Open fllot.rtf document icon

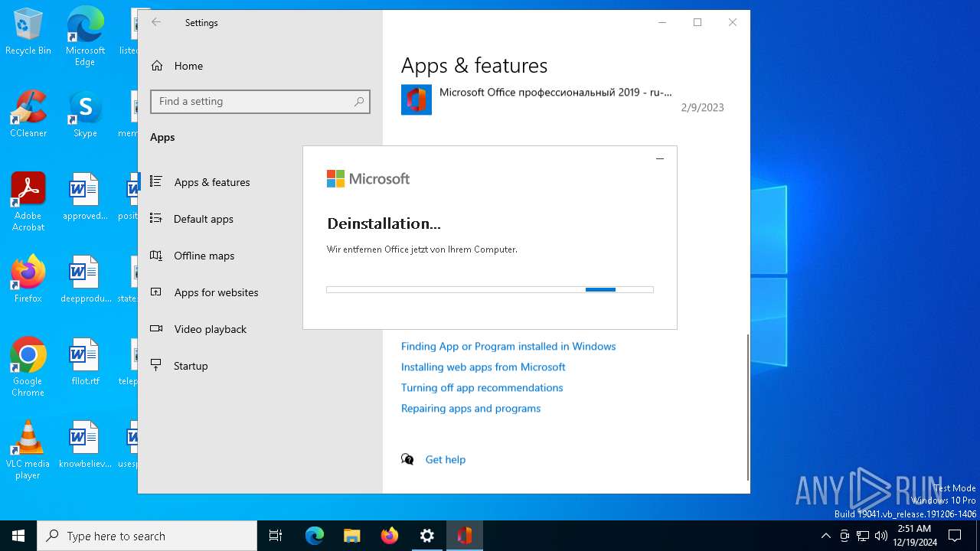point(85,363)
